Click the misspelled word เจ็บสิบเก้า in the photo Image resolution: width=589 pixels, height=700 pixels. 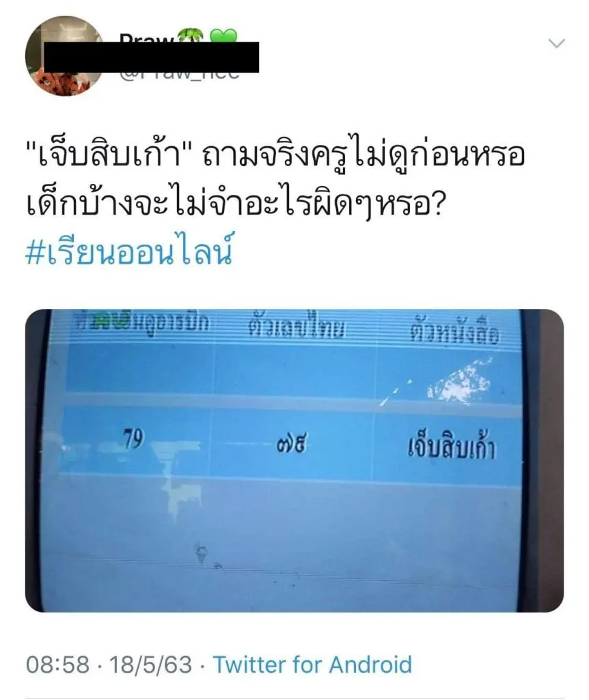452,446
